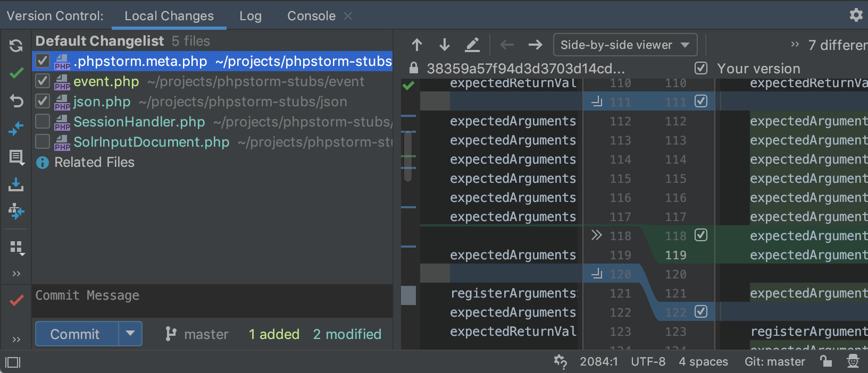Image resolution: width=868 pixels, height=373 pixels.
Task: Open the Side-by-side viewer dropdown
Action: tap(625, 45)
